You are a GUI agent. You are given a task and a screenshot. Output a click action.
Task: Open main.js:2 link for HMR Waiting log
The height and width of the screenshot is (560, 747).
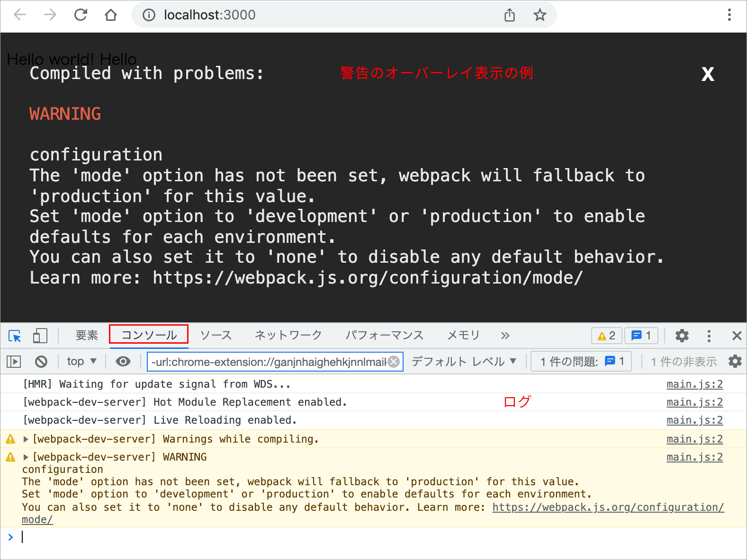(x=694, y=384)
